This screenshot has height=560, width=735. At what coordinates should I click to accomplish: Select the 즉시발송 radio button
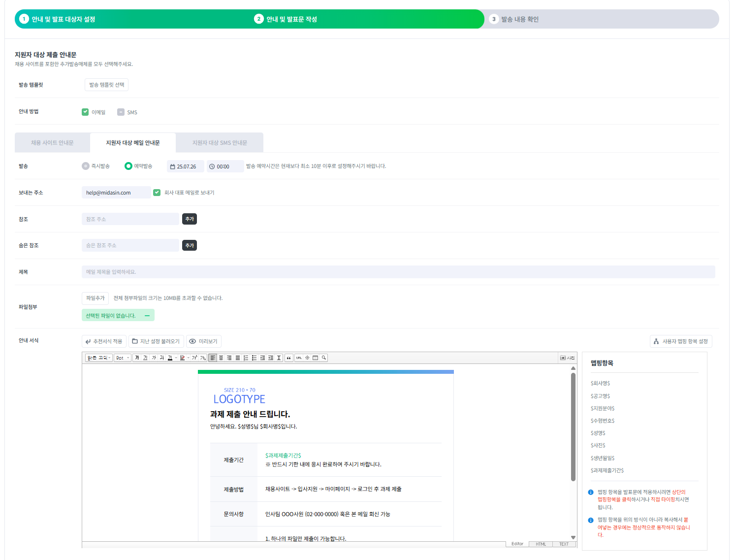(86, 166)
